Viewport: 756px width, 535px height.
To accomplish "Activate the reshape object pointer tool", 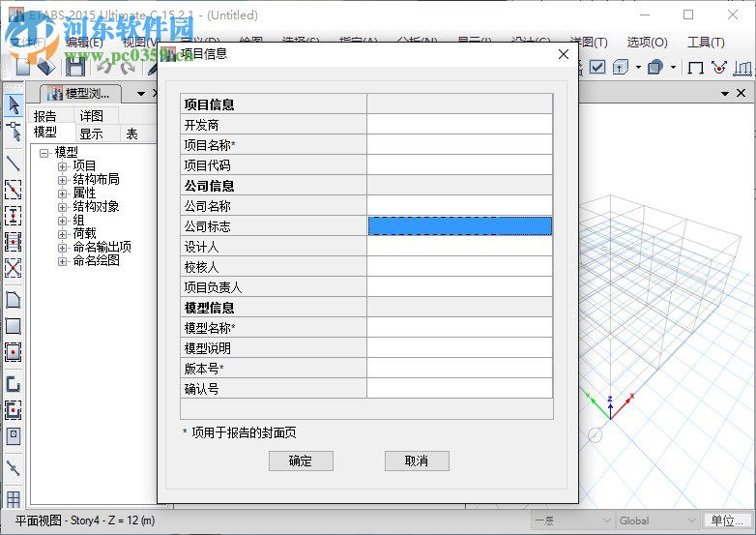I will [13, 132].
